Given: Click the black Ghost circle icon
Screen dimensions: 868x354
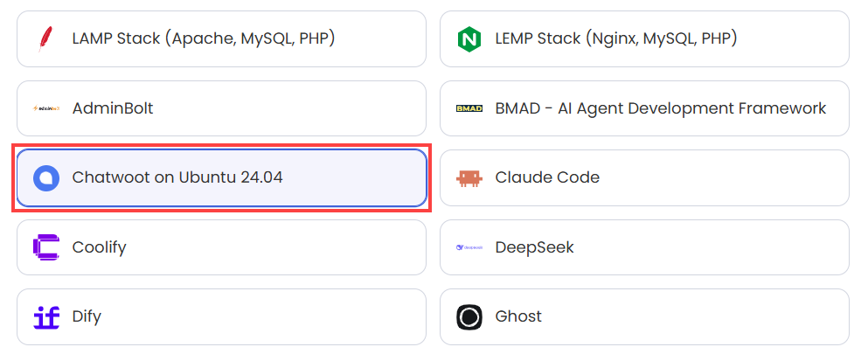Looking at the screenshot, I should pos(469,317).
